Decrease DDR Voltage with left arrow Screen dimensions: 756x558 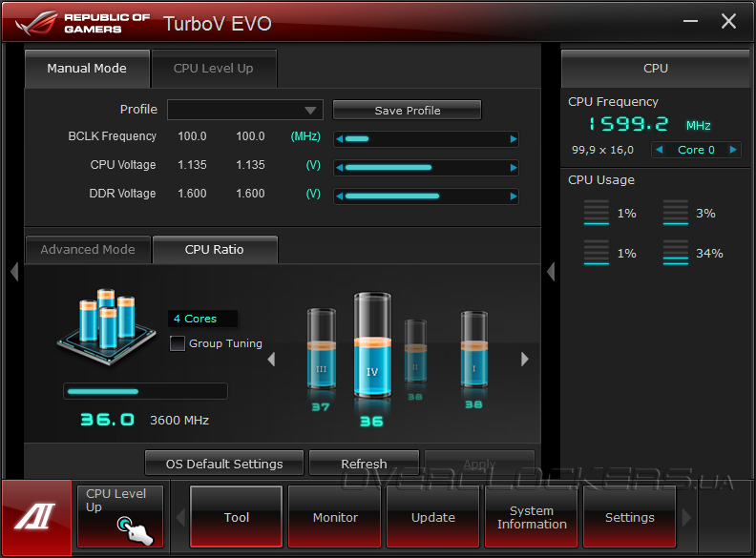click(x=340, y=196)
